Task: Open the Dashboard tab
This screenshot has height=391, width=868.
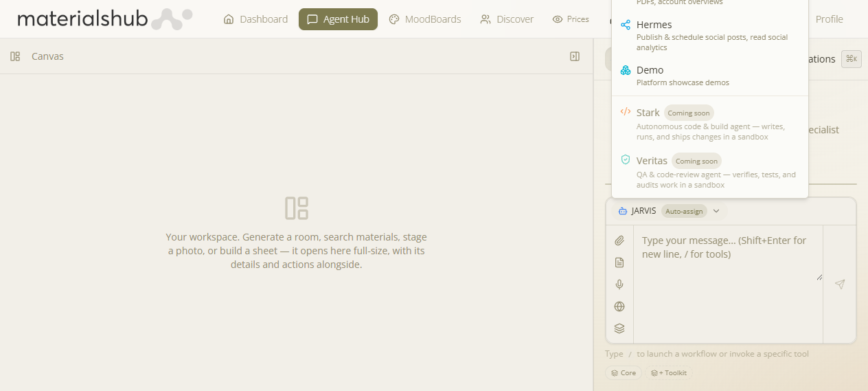Action: pos(255,19)
